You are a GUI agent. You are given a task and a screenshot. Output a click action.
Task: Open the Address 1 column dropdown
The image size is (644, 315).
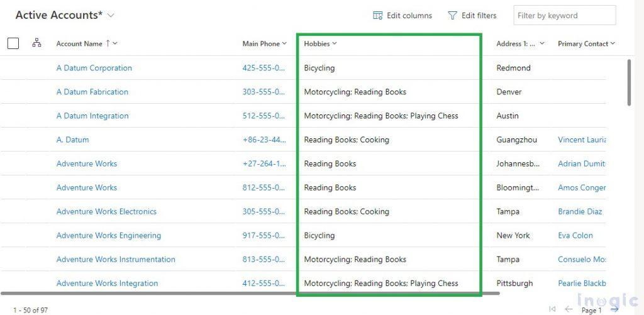542,43
